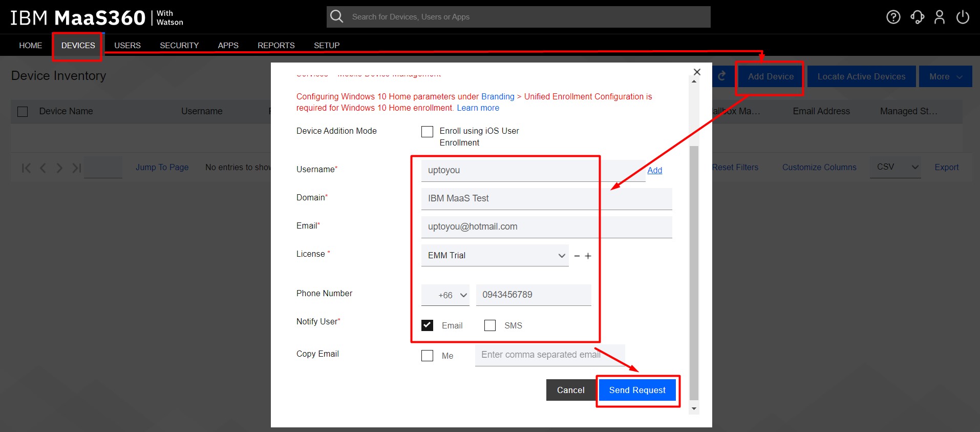
Task: Open the support headset icon
Action: (x=917, y=17)
